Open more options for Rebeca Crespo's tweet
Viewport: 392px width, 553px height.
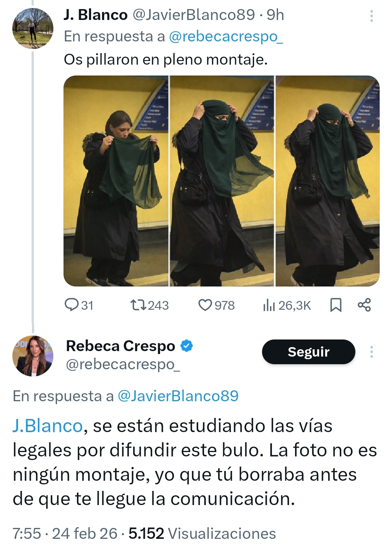click(371, 352)
